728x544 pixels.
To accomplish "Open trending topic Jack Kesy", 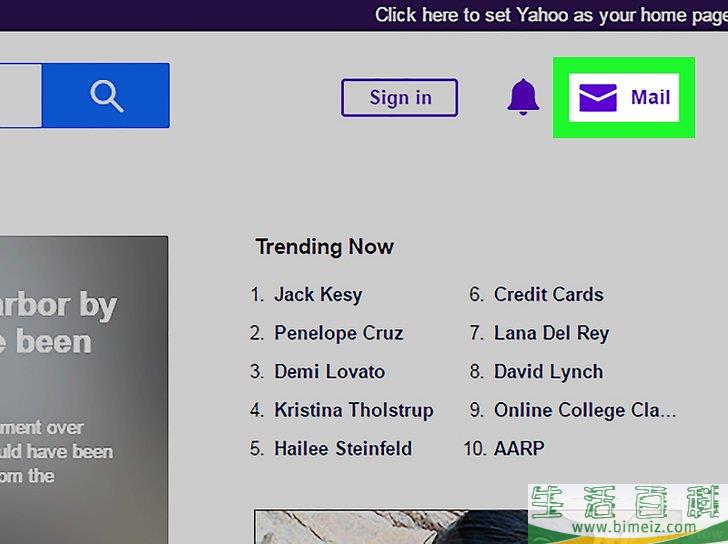I will (x=318, y=295).
